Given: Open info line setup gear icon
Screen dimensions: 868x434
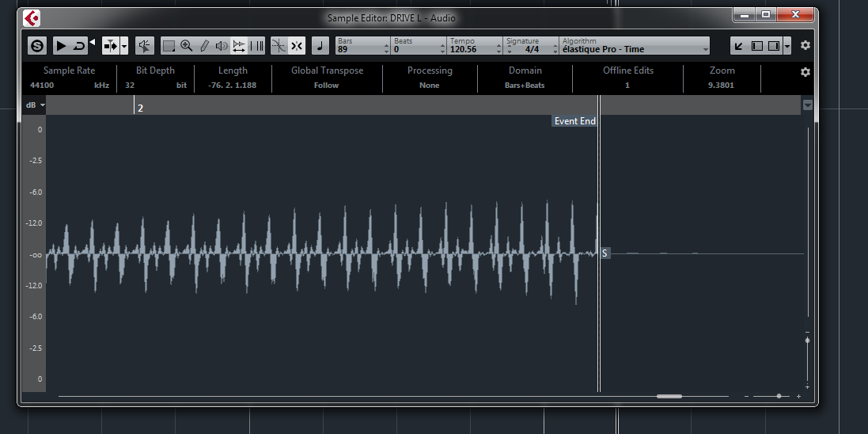Looking at the screenshot, I should (x=805, y=72).
